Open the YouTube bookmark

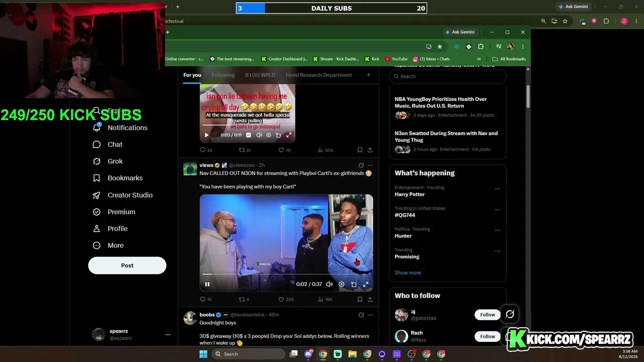(x=396, y=59)
